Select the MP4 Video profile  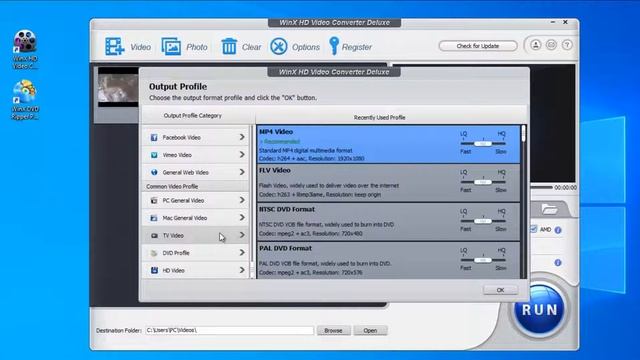(388, 144)
